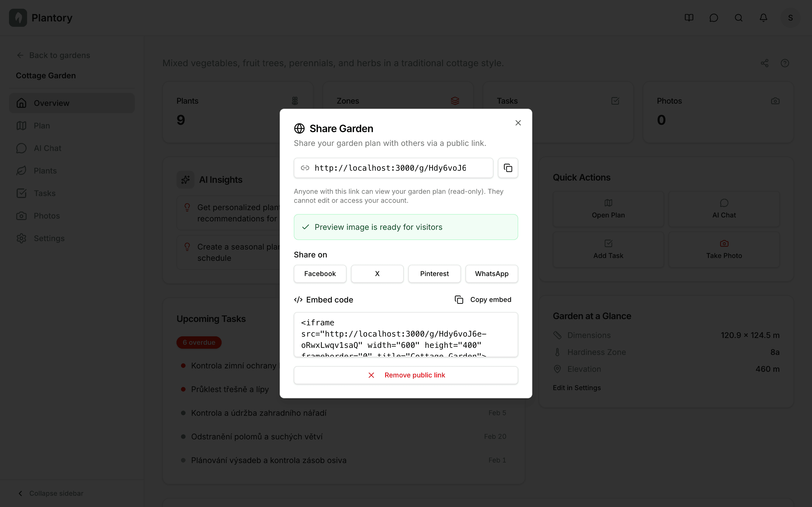Open the search icon in header
Screen dimensions: 812x507
coord(738,18)
